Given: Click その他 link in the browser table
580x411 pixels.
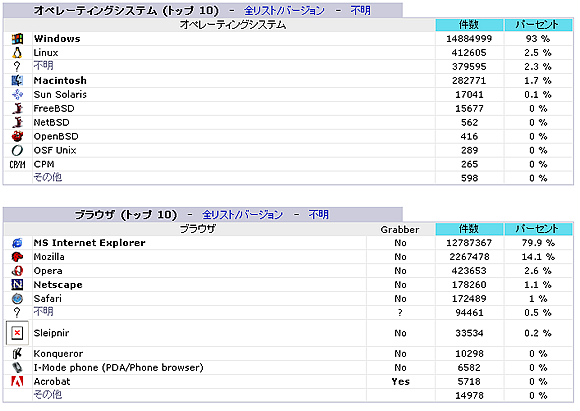Looking at the screenshot, I should point(48,395).
